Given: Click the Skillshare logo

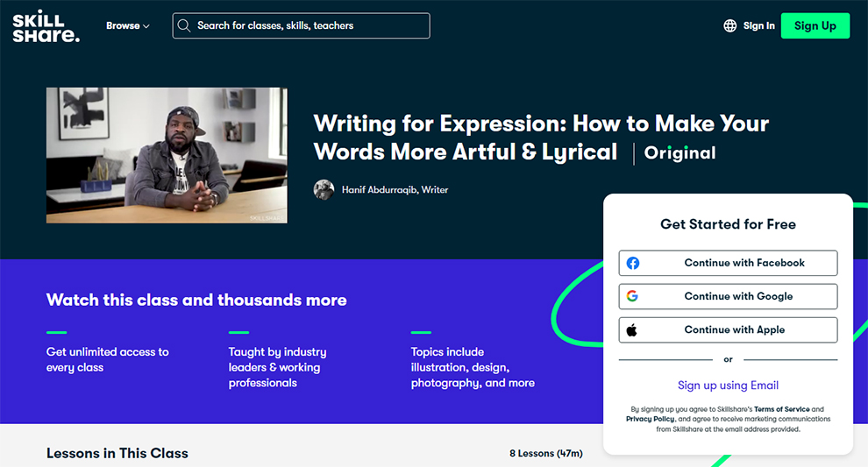Looking at the screenshot, I should pos(46,26).
